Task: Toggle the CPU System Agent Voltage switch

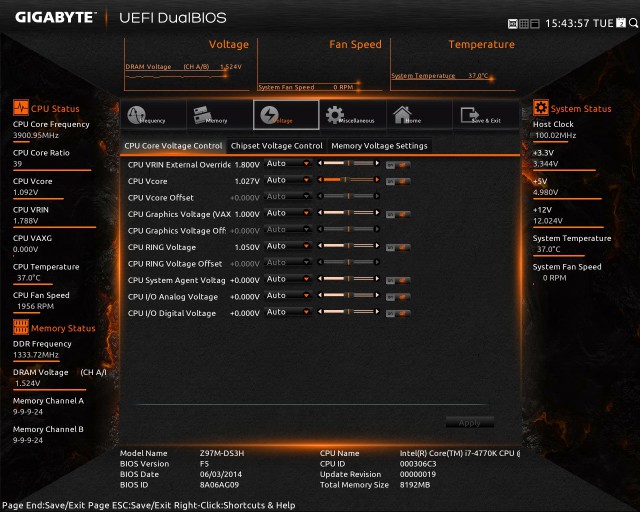Action: point(398,280)
